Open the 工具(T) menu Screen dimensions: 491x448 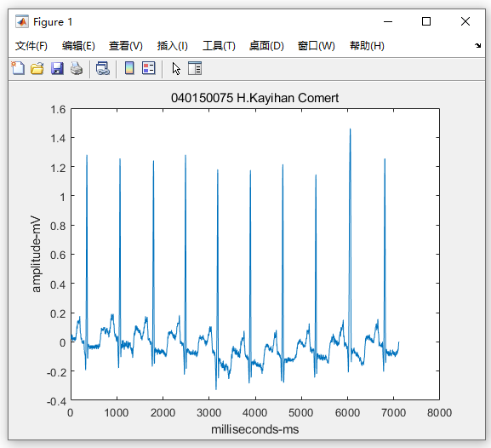pyautogui.click(x=219, y=46)
